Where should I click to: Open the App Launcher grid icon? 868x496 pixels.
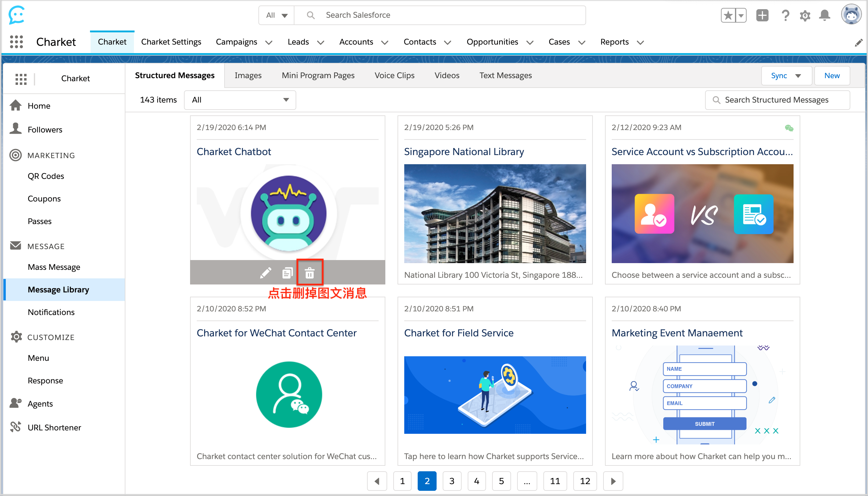pyautogui.click(x=16, y=42)
